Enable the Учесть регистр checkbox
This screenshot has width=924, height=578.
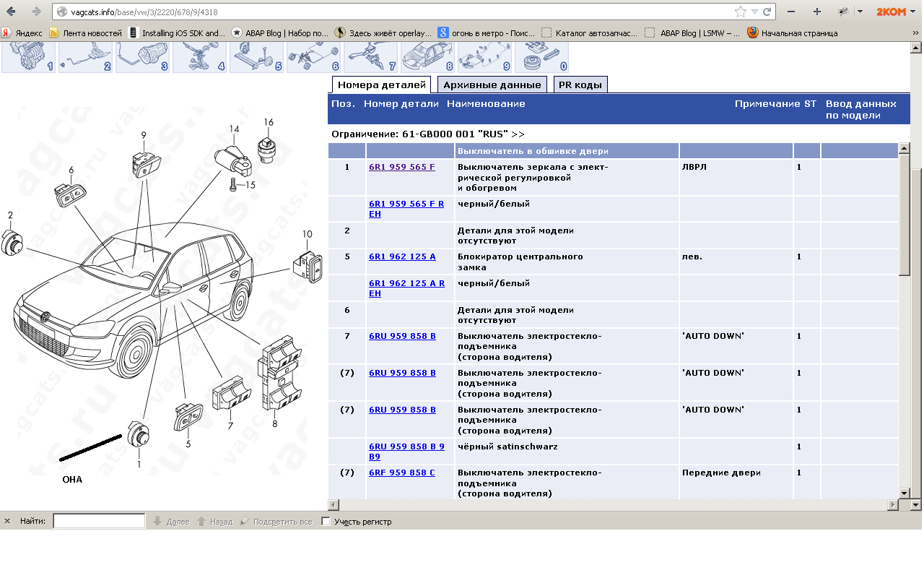click(x=326, y=521)
